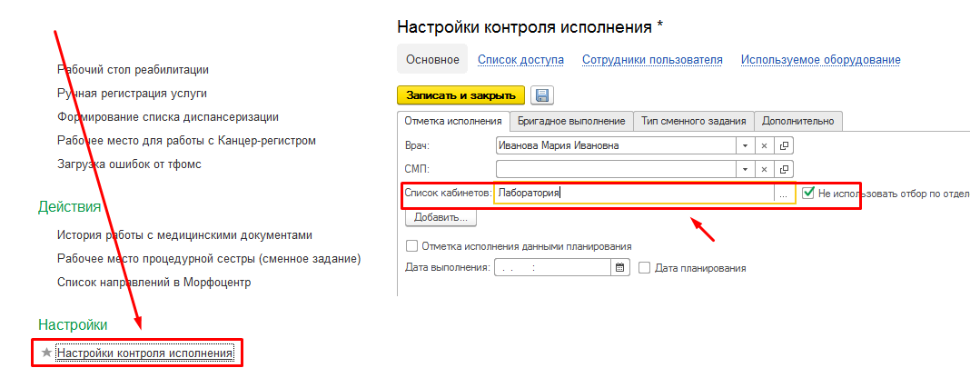Tick the Дата планирования checkbox
Image resolution: width=980 pixels, height=368 pixels.
(645, 268)
